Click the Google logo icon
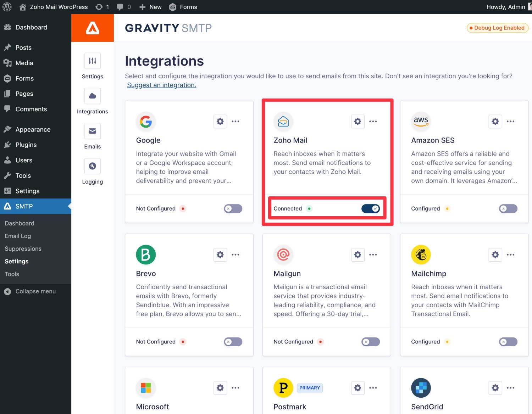 click(146, 122)
